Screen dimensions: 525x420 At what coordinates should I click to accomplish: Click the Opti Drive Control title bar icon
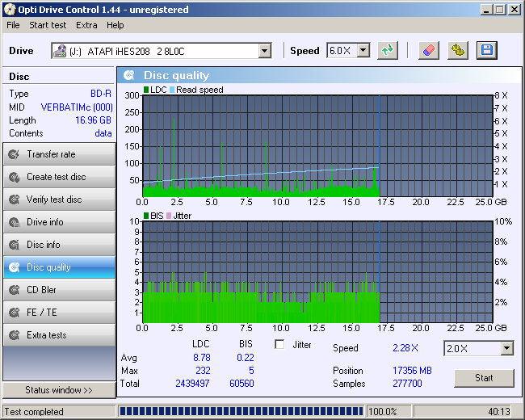10,10
